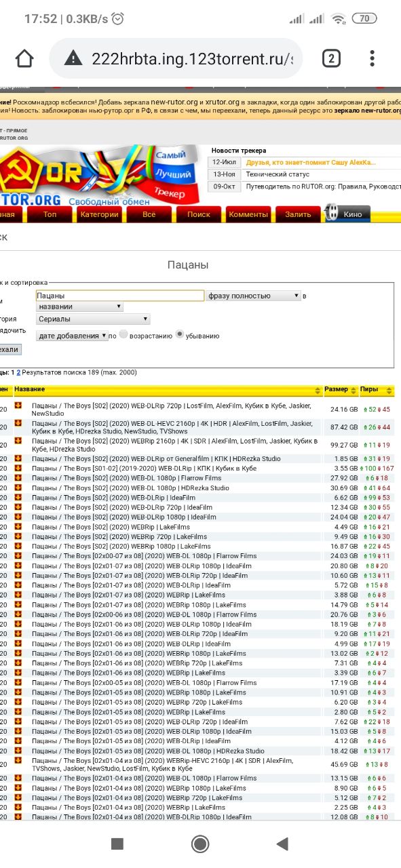Open Путеводитель по RUTOR.org news link
401x868 pixels.
(x=323, y=186)
